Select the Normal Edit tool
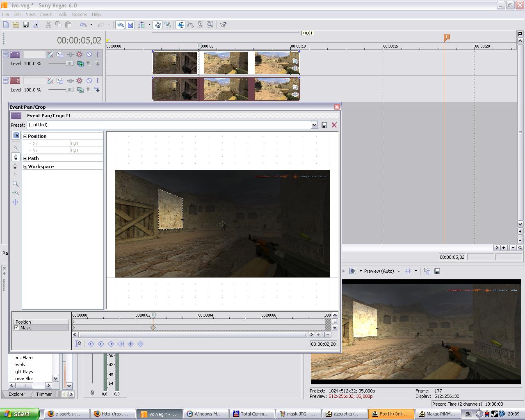The image size is (525, 420). tap(180, 25)
